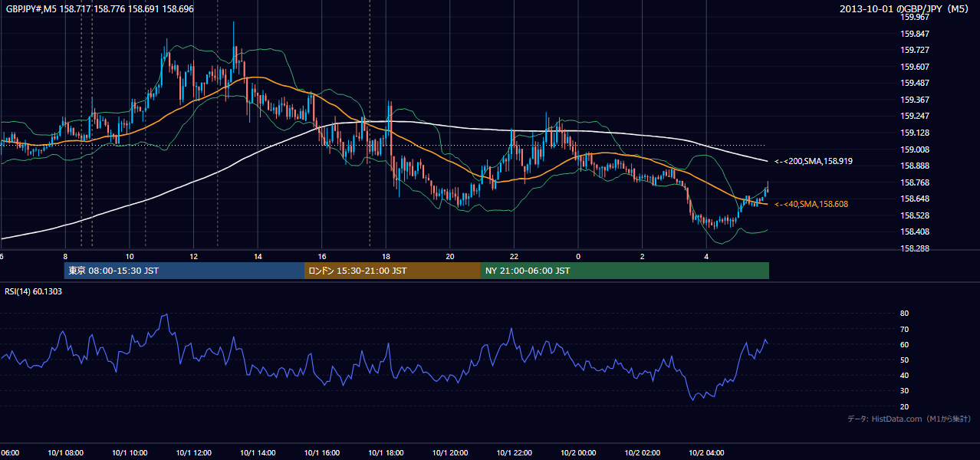Select the ロンドン 15:30-21:00 JST session bar
980x460 pixels.
pos(393,271)
